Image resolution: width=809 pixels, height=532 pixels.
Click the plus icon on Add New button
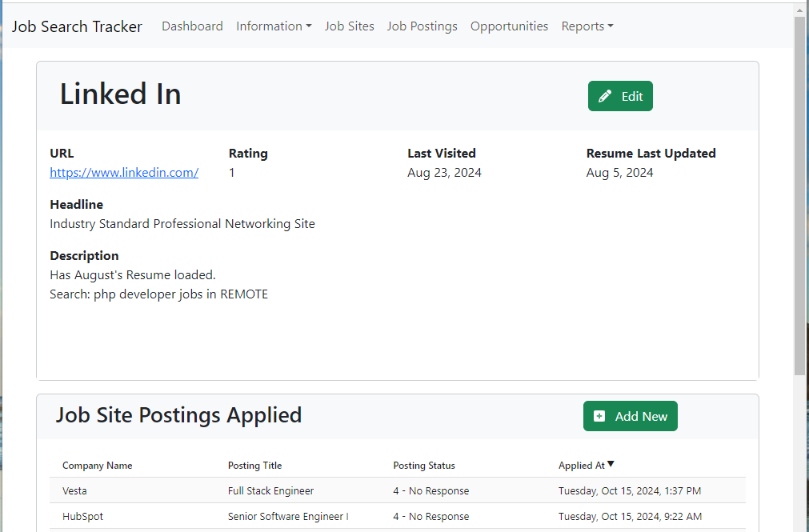(599, 417)
